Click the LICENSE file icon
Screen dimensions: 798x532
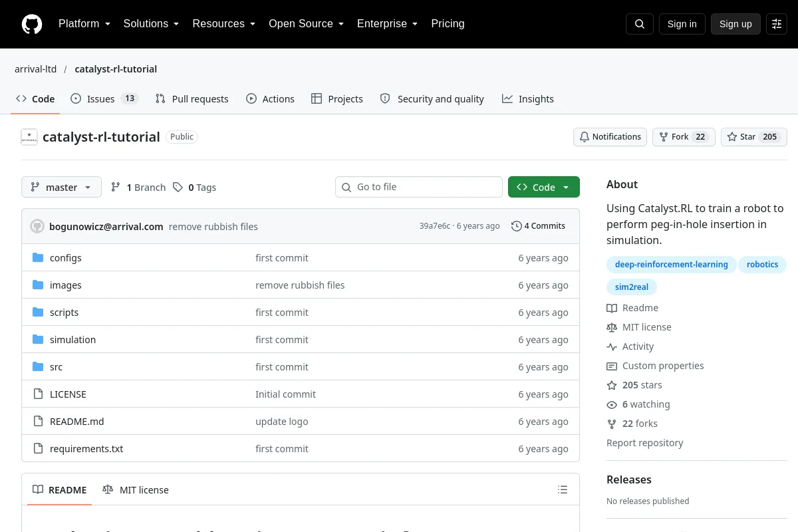coord(38,394)
